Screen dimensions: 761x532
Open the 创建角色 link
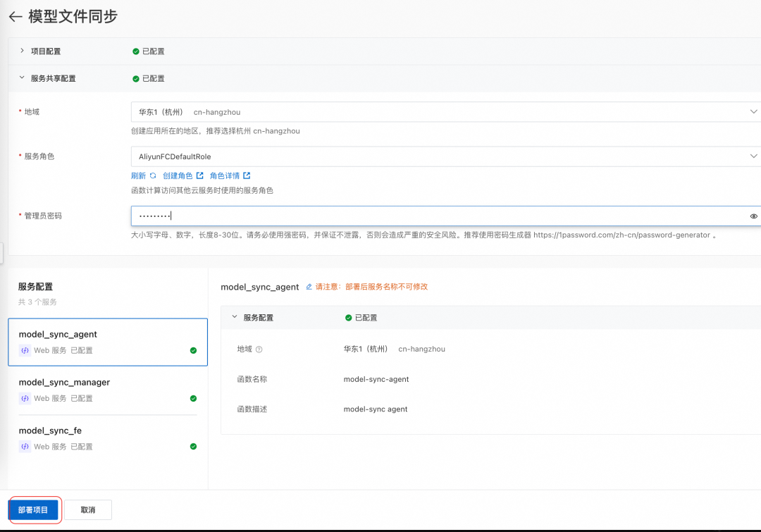(x=178, y=175)
